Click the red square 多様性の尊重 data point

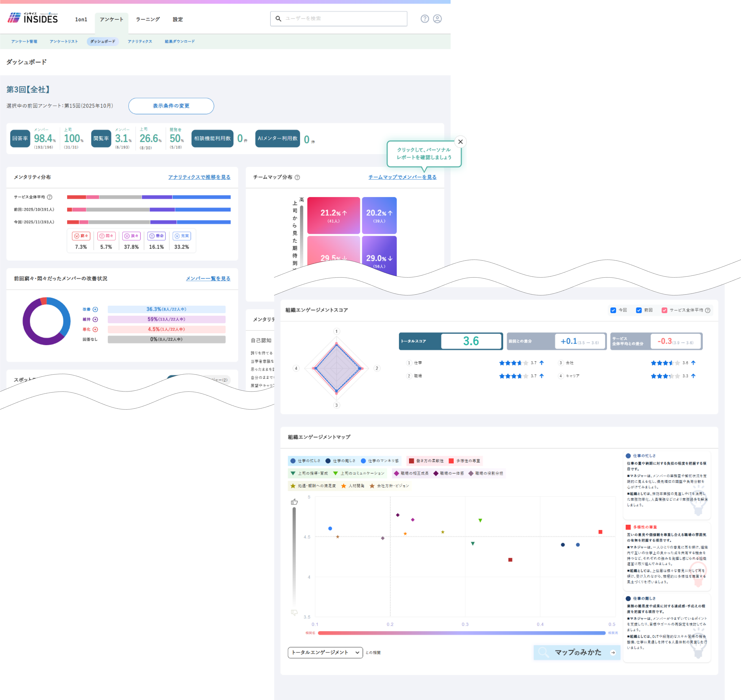[600, 532]
